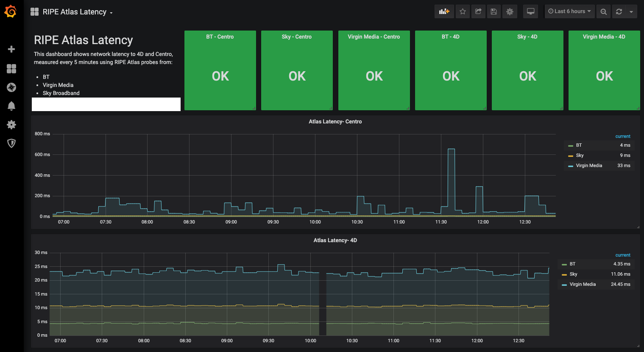Image resolution: width=644 pixels, height=352 pixels.
Task: Open the Configuration gear in sidebar
Action: click(x=11, y=124)
